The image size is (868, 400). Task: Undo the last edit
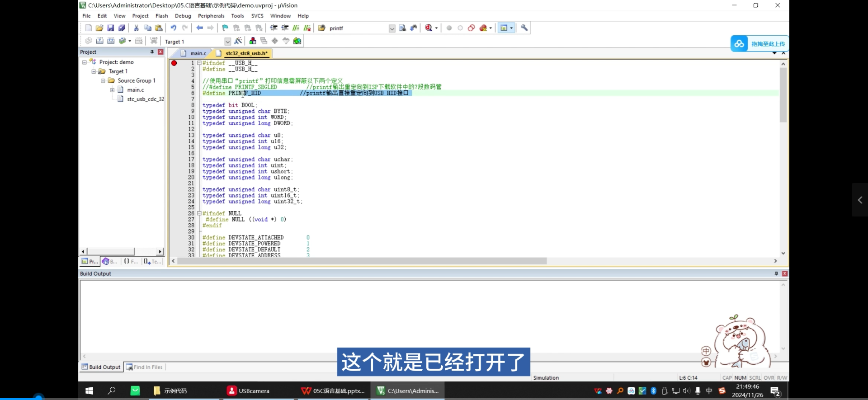click(173, 28)
